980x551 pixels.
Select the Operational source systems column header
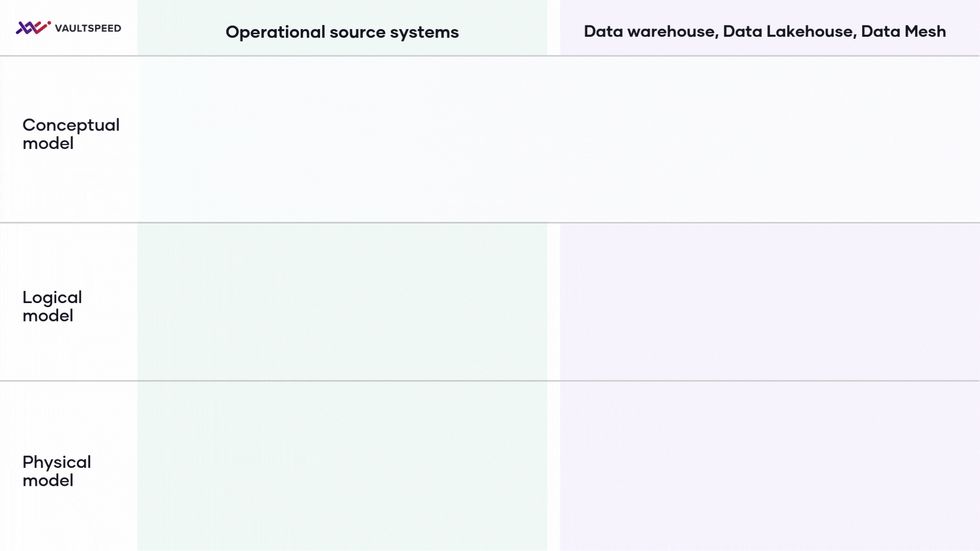pos(342,32)
